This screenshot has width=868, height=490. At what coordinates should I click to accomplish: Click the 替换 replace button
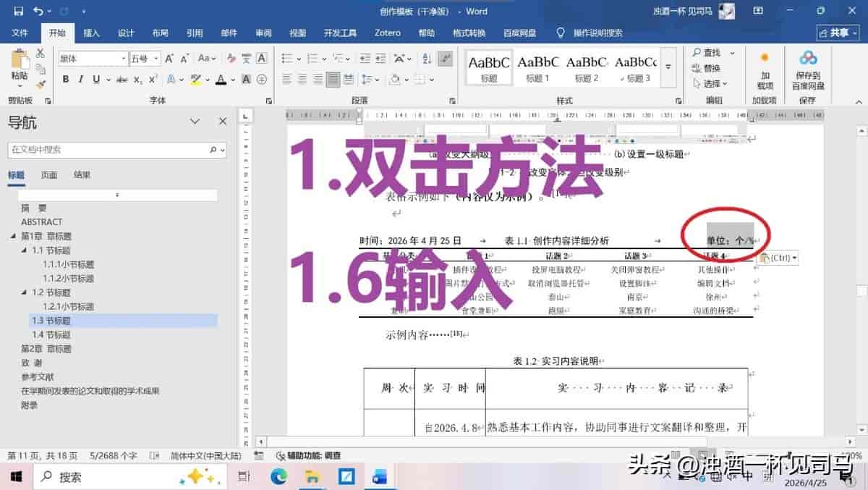coord(706,68)
